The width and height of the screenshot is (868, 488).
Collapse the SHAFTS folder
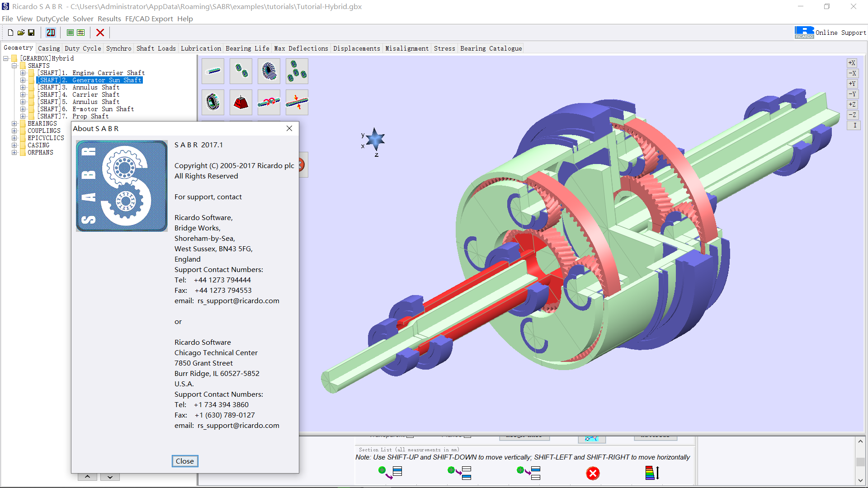(14, 66)
